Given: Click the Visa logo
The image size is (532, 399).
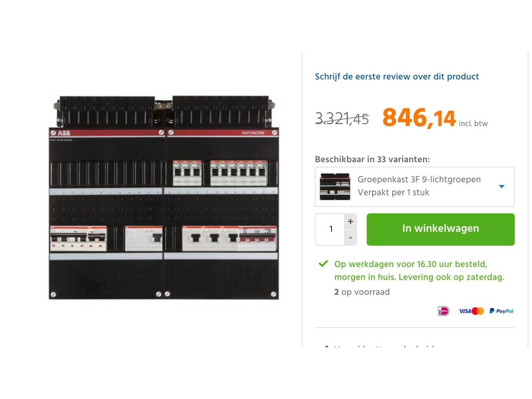Looking at the screenshot, I should click(465, 311).
